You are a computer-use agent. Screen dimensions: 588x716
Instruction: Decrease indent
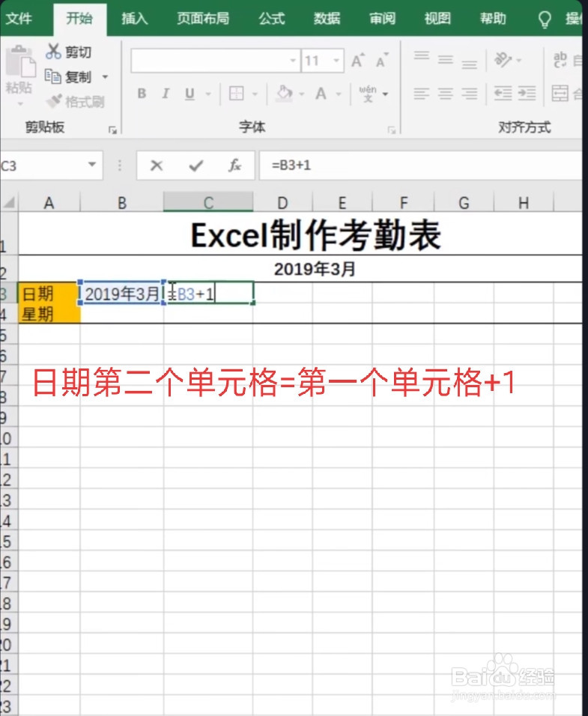click(x=503, y=94)
